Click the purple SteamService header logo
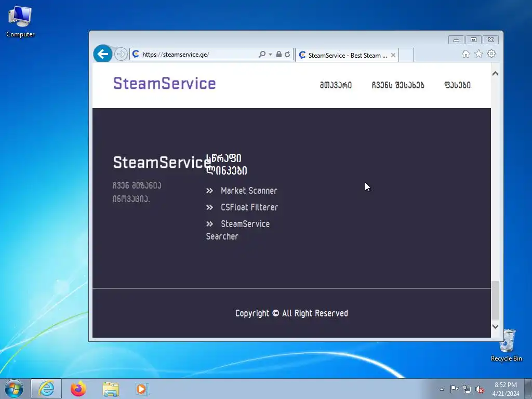Viewport: 532px width, 399px height. click(x=164, y=84)
